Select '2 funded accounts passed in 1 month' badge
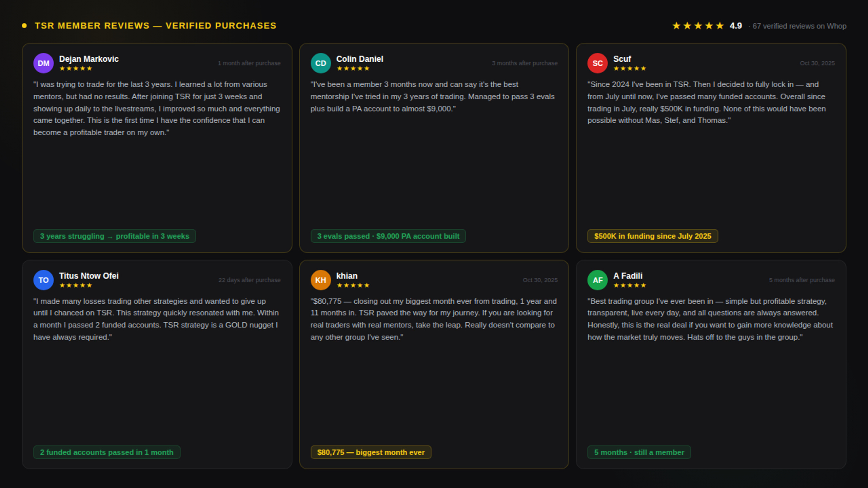This screenshot has height=488, width=868. (x=107, y=452)
